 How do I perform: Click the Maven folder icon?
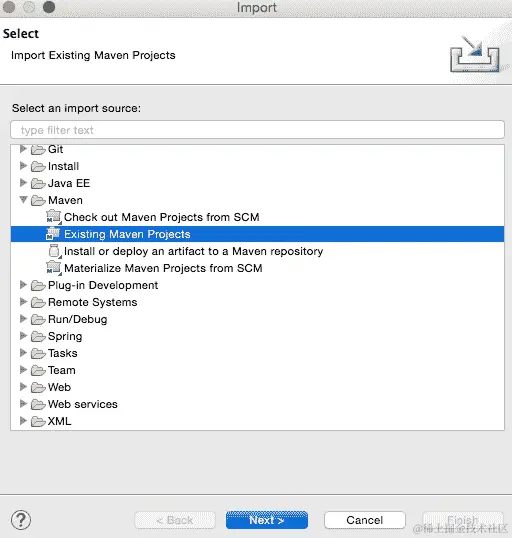click(x=38, y=200)
